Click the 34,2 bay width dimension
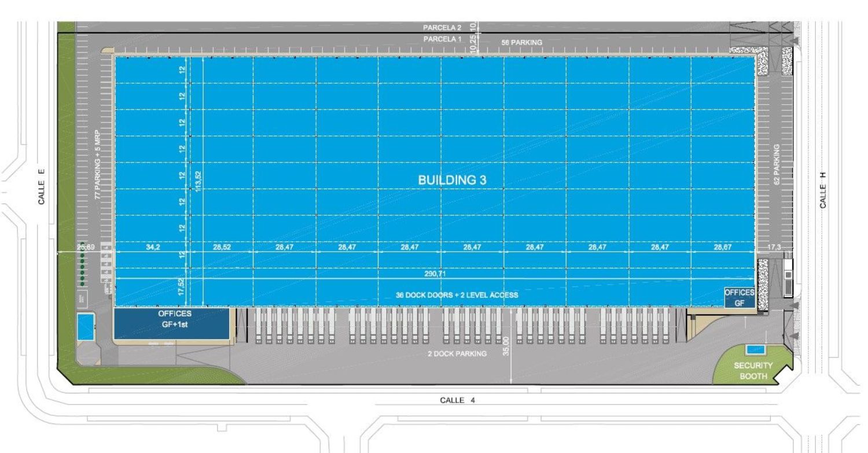The width and height of the screenshot is (868, 453). pyautogui.click(x=153, y=247)
